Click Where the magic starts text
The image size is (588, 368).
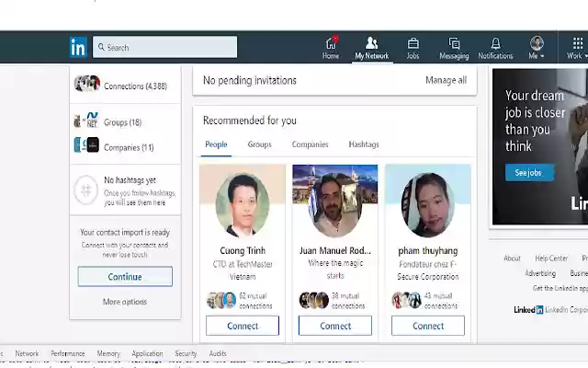click(x=335, y=270)
